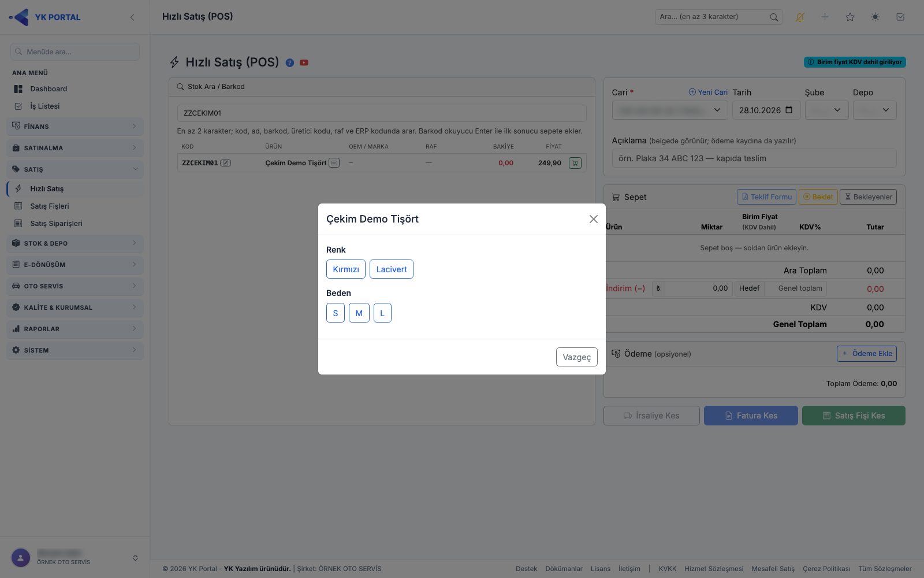Open the Cari customer dropdown
Screen dimensions: 924x578
670,110
